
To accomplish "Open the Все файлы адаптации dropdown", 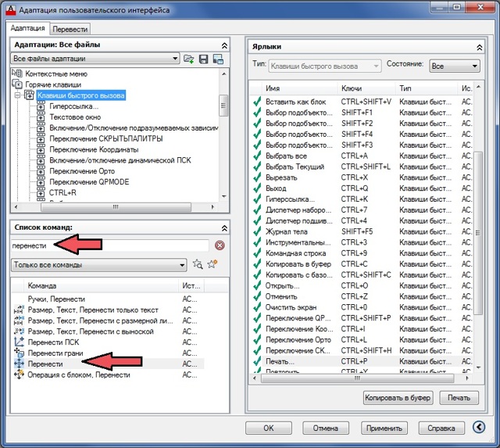I will [175, 59].
